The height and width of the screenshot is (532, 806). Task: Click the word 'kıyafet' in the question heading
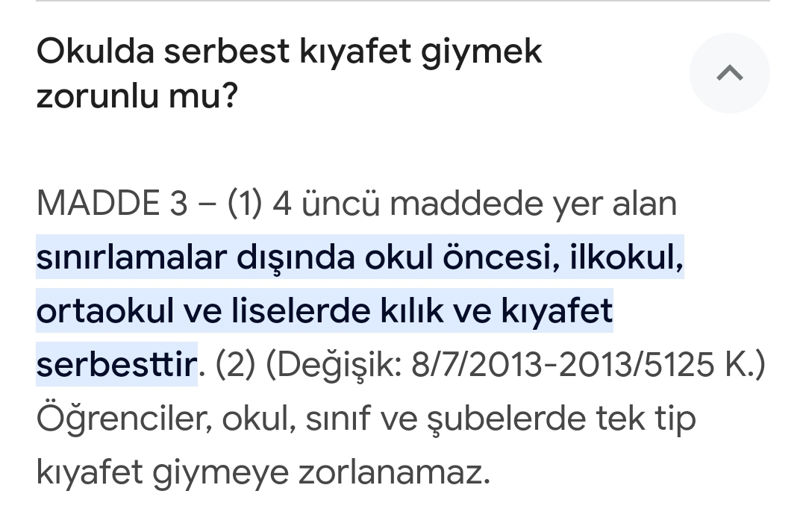click(355, 51)
